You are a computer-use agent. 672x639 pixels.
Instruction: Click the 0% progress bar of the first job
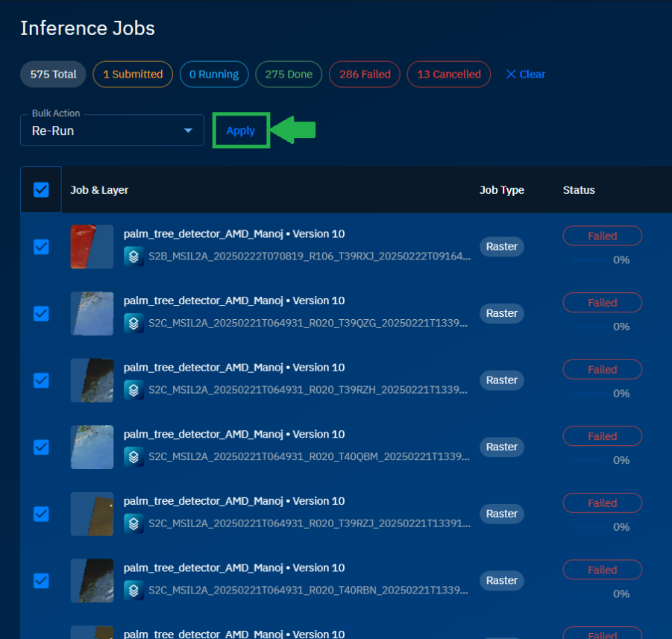pyautogui.click(x=597, y=259)
